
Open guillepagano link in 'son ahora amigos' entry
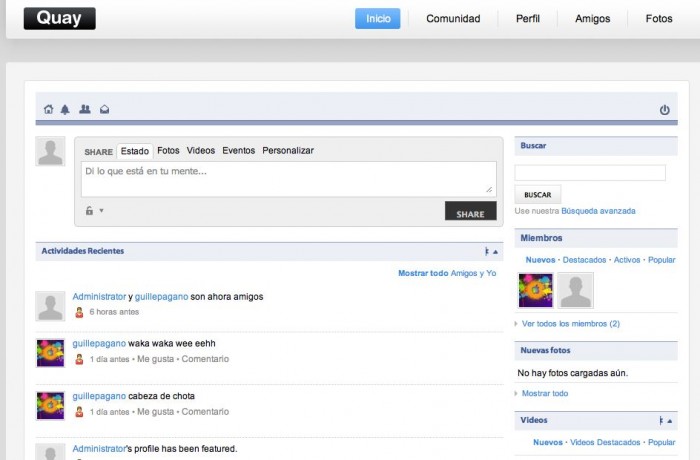[162, 297]
